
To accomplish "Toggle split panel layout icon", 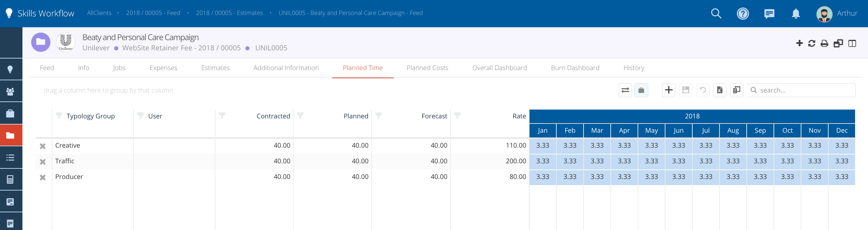I will tap(852, 44).
